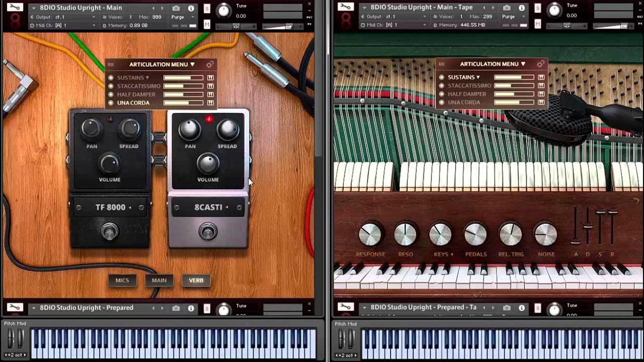Solo the Main - Tape instrument
644x362 pixels.
538,8
